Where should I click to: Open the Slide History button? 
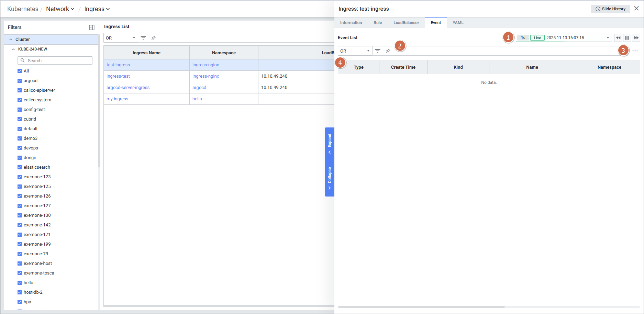(610, 9)
